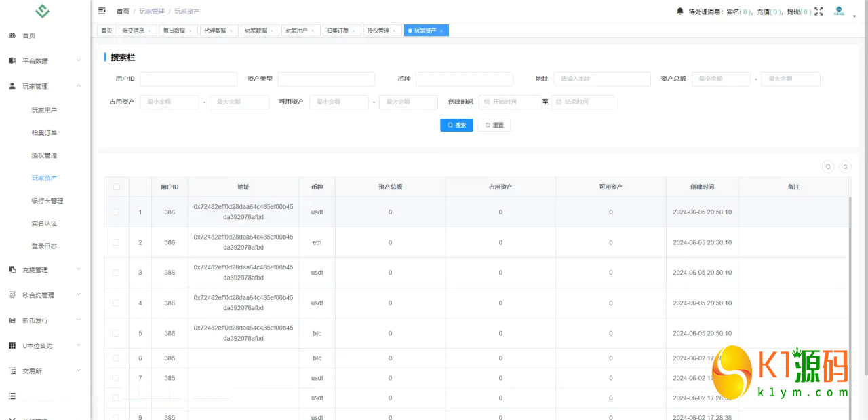868x420 pixels.
Task: Check the checkbox for row 1
Action: pos(116,212)
